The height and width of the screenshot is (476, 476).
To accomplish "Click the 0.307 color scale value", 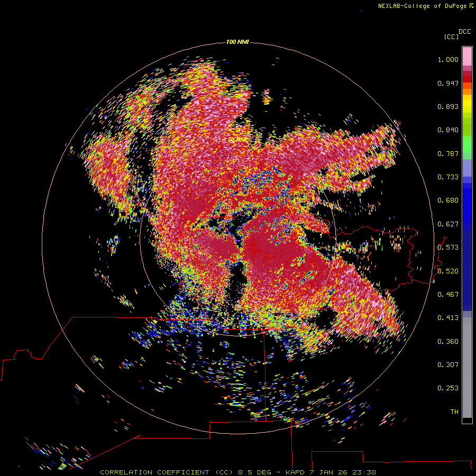I will 448,365.
